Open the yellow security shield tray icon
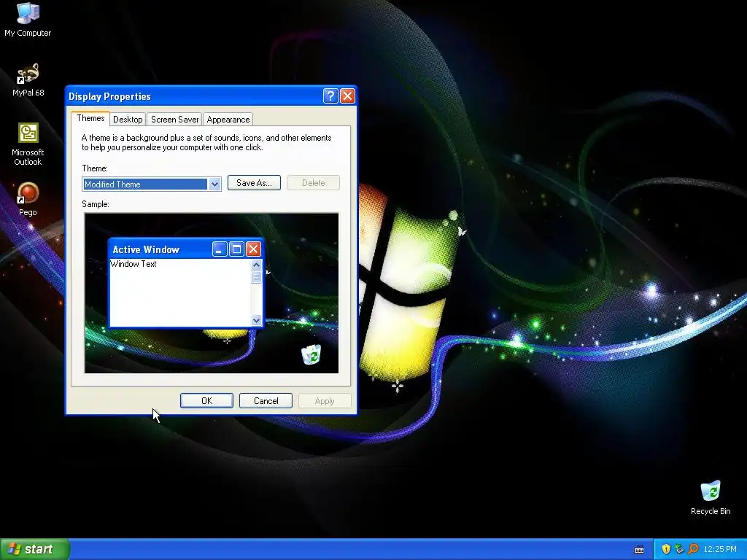The image size is (747, 560). (x=666, y=549)
